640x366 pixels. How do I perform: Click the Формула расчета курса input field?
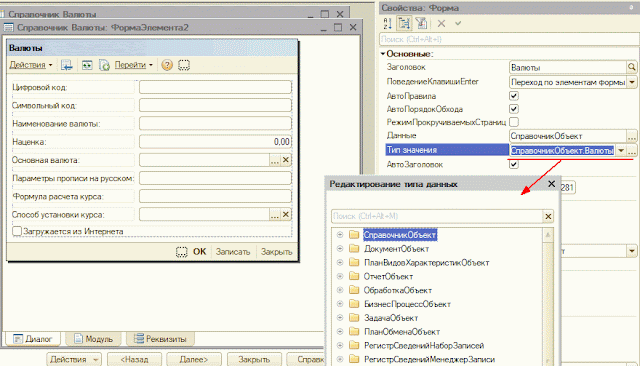click(x=215, y=196)
